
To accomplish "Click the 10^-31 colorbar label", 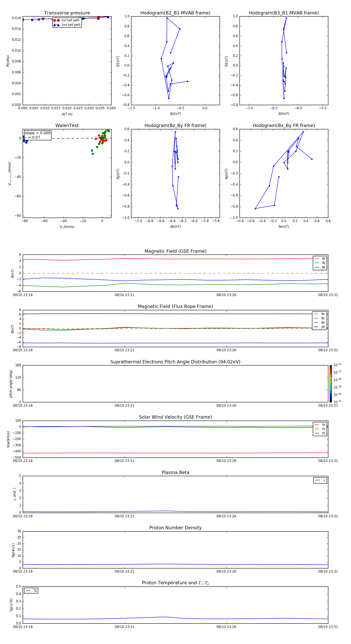I will click(x=337, y=402).
